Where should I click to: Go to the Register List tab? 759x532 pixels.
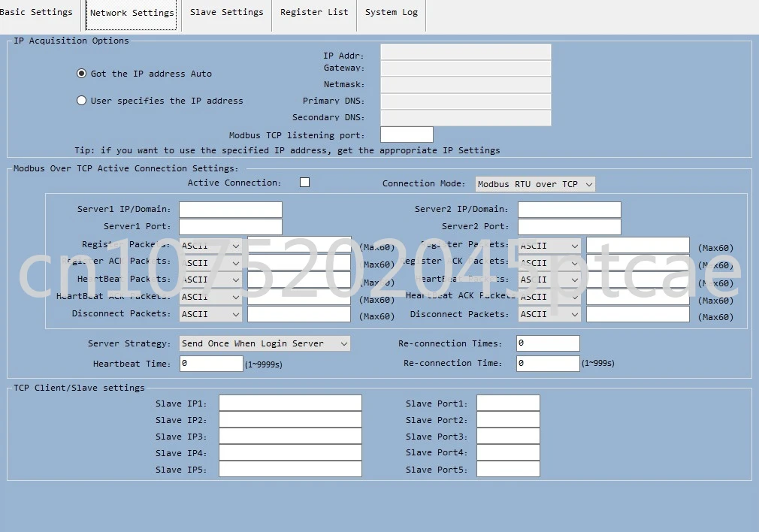pyautogui.click(x=314, y=13)
